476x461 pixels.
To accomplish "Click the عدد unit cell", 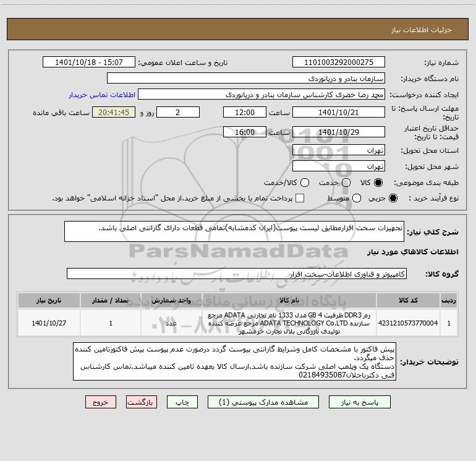I will pyautogui.click(x=171, y=323).
